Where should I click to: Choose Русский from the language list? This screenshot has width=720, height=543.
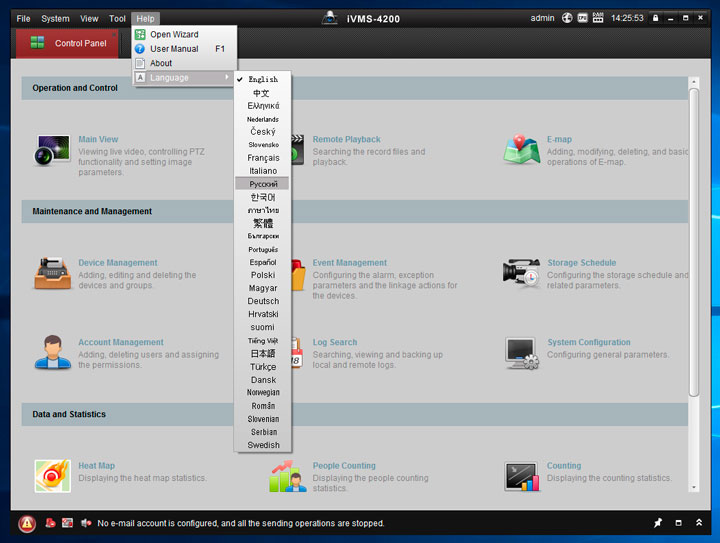tap(263, 184)
